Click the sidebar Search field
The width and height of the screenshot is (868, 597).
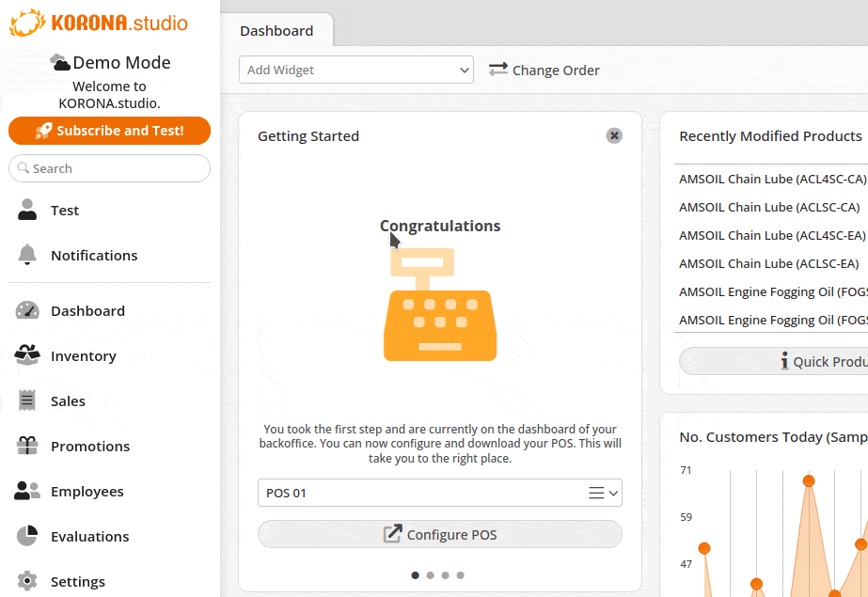(x=110, y=168)
